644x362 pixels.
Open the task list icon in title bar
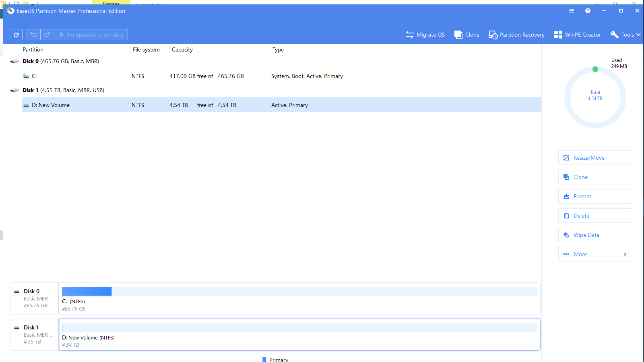[x=571, y=11]
